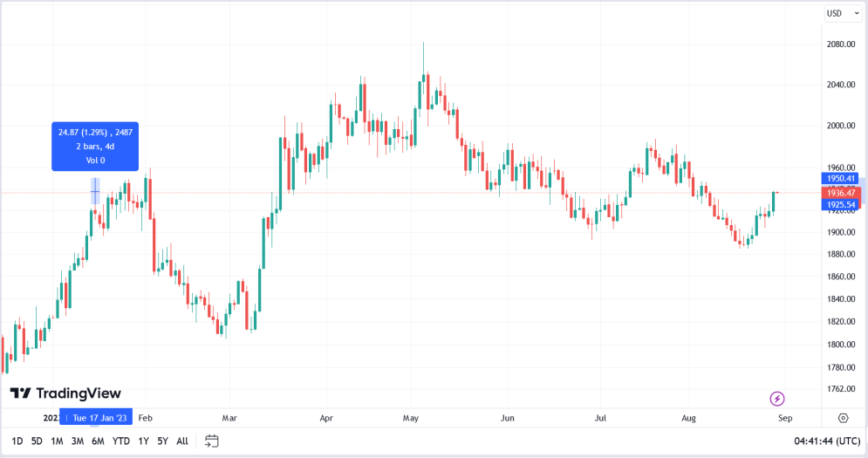Show All time range data
This screenshot has width=868, height=458.
pyautogui.click(x=181, y=441)
